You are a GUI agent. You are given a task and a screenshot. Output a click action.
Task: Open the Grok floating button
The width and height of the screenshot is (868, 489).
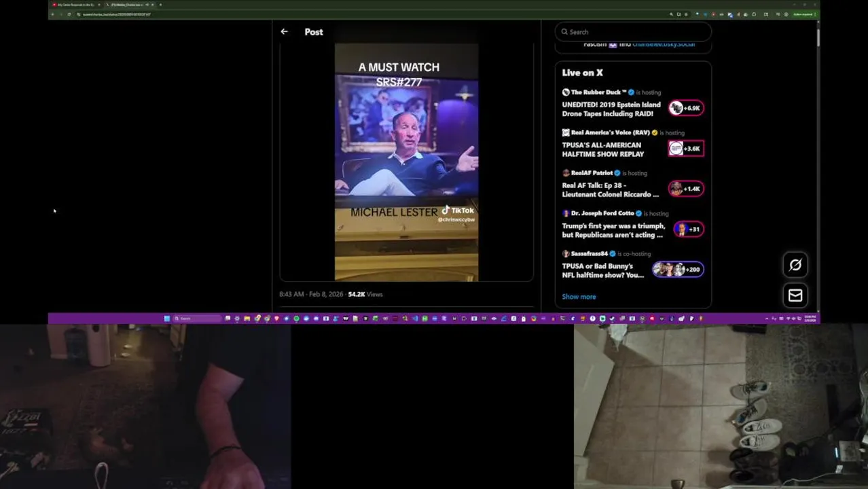(795, 265)
